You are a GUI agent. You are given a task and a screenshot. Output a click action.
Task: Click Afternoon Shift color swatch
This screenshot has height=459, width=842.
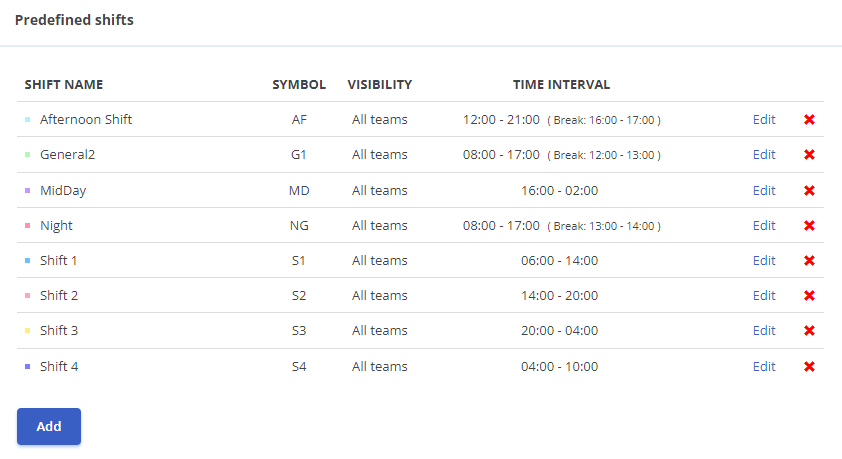pyautogui.click(x=27, y=120)
